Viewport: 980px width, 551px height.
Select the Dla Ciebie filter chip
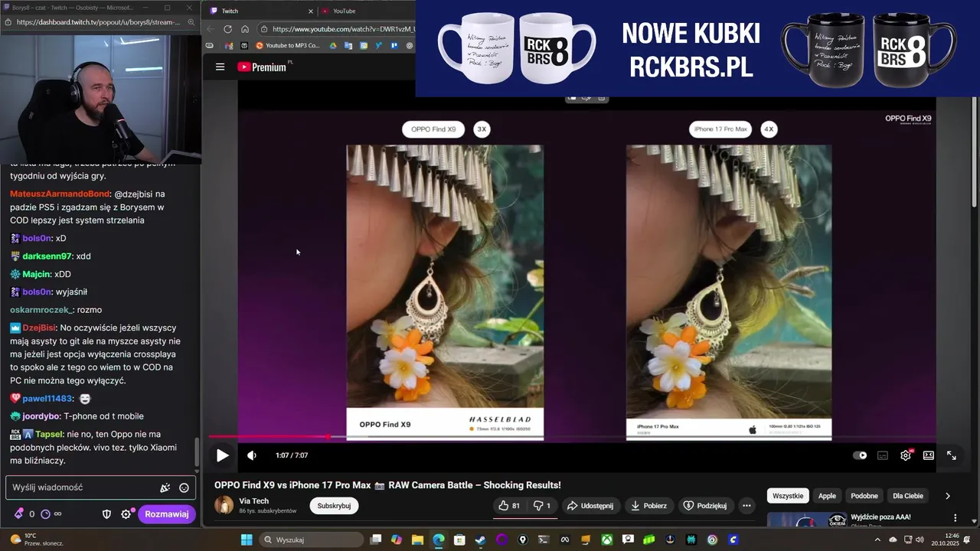pos(908,496)
